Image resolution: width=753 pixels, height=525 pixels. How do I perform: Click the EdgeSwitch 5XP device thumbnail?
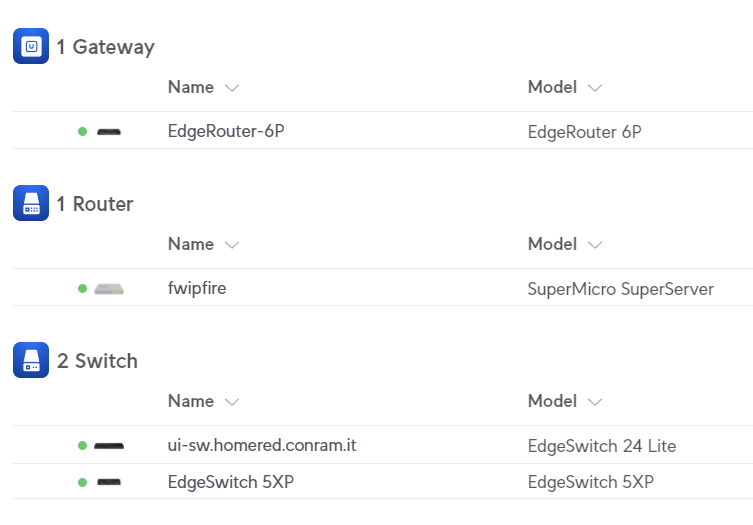pos(109,482)
